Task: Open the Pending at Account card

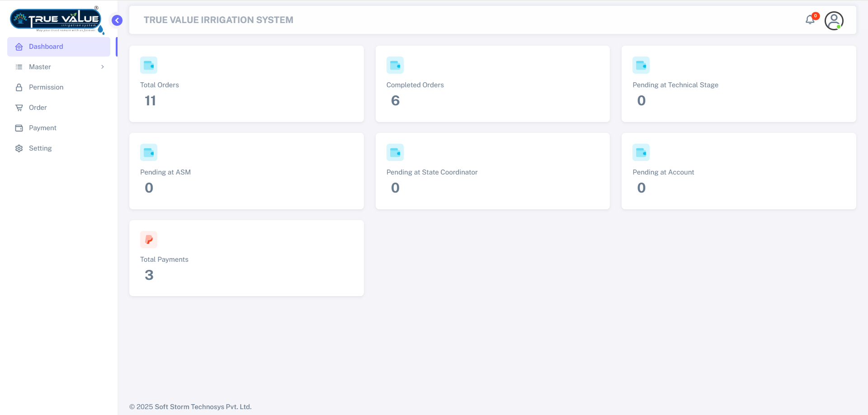Action: click(738, 171)
